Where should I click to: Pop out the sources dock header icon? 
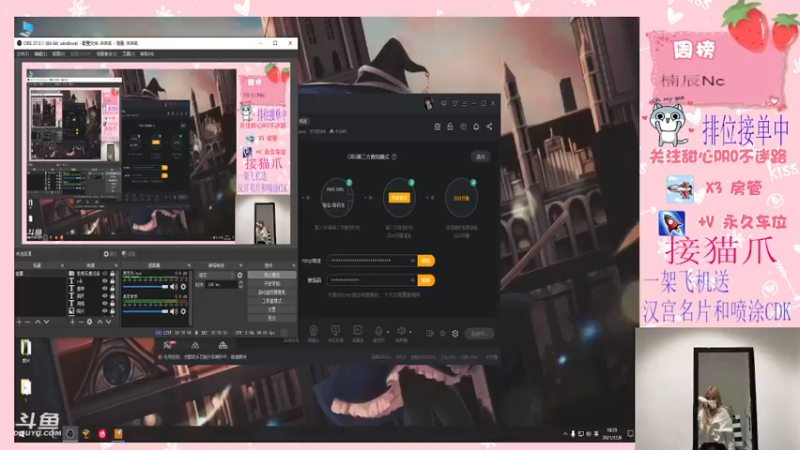coord(116,265)
